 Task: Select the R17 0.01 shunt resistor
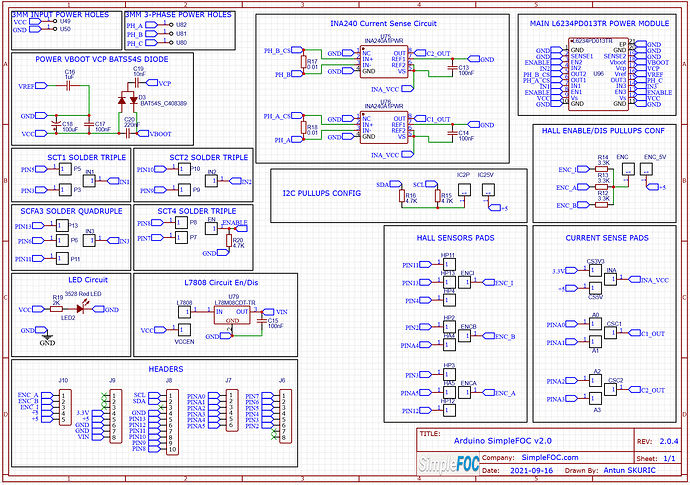pos(303,62)
